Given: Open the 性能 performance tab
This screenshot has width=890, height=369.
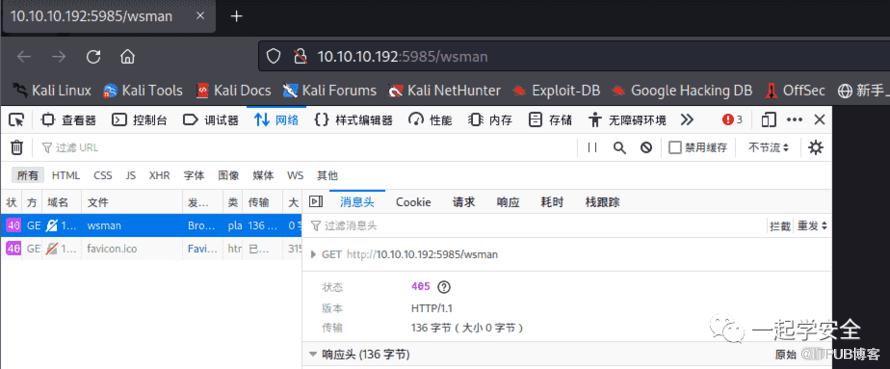Looking at the screenshot, I should 430,120.
